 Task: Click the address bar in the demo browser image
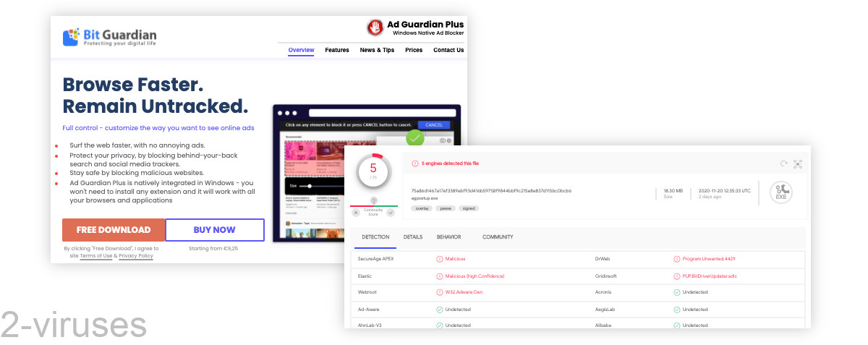[382, 113]
